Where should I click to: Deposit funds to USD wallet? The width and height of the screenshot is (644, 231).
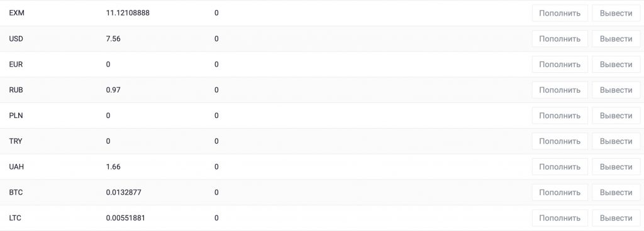click(x=560, y=39)
